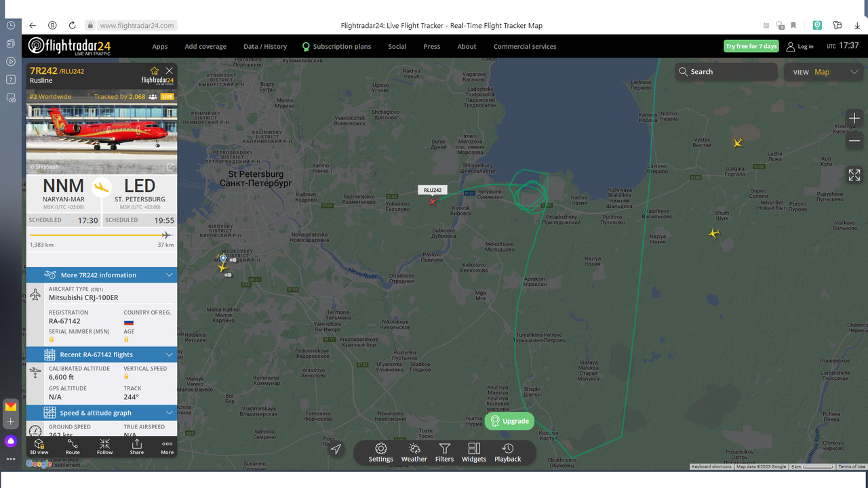Screen dimensions: 868x488
Task: Select the red RLU242 aircraft on map
Action: (x=432, y=201)
